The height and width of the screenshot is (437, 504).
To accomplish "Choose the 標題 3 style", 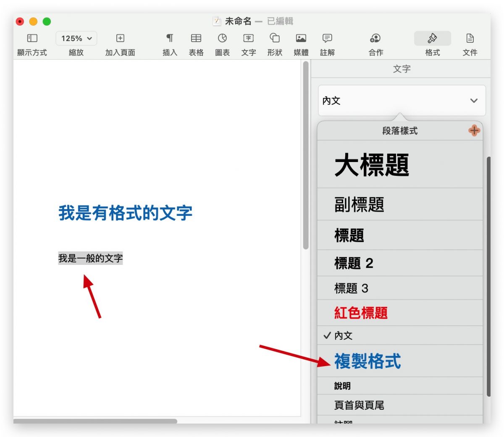I will pyautogui.click(x=400, y=288).
